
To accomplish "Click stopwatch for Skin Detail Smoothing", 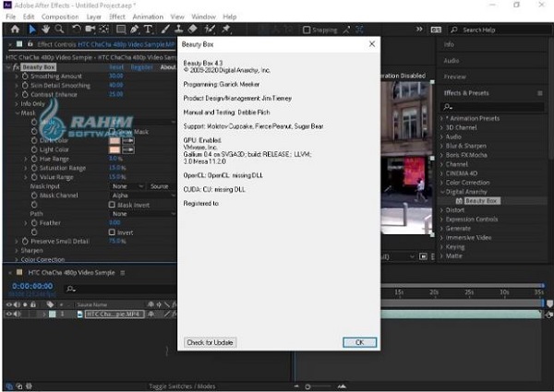I will 25,86.
